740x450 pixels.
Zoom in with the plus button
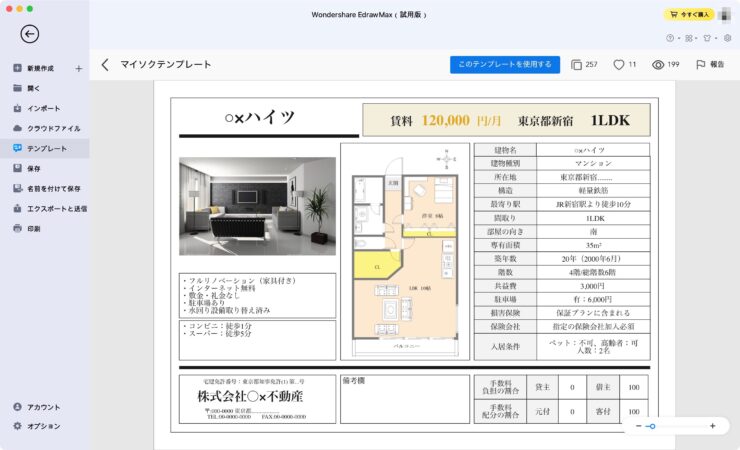coord(712,426)
